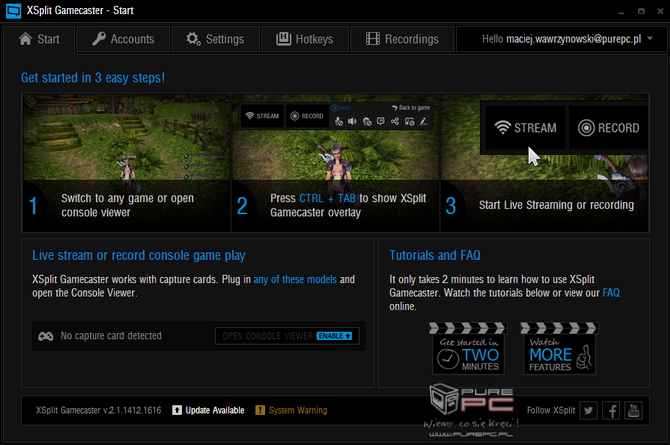The height and width of the screenshot is (445, 670).
Task: Click the home icon on Start tab
Action: 26,39
